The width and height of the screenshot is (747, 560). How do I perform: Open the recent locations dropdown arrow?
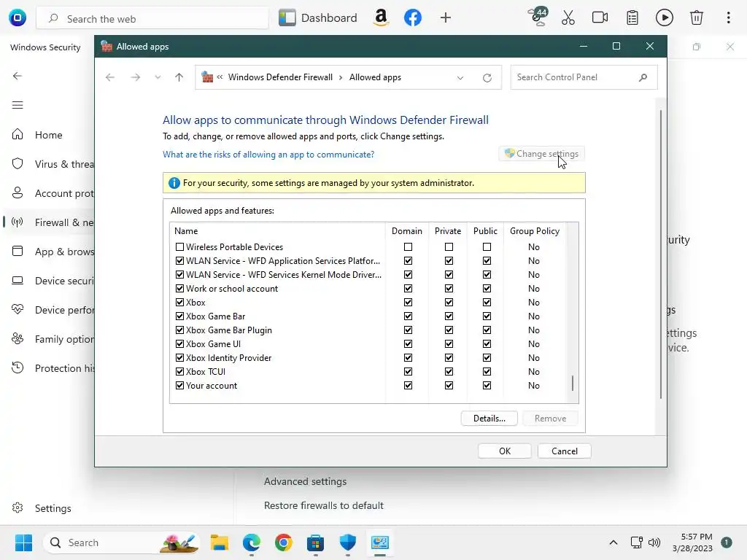tap(158, 77)
